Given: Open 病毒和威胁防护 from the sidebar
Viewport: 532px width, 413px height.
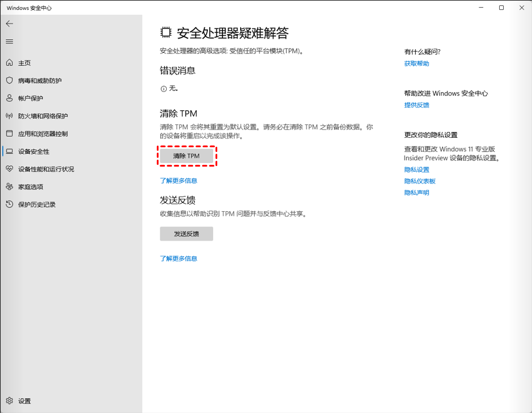Looking at the screenshot, I should pos(39,80).
